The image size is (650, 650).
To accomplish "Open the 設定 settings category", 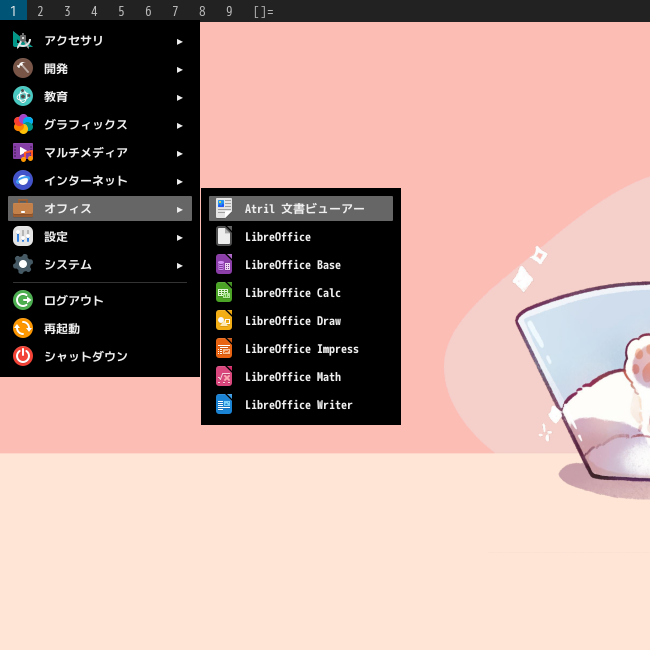I will [100, 237].
